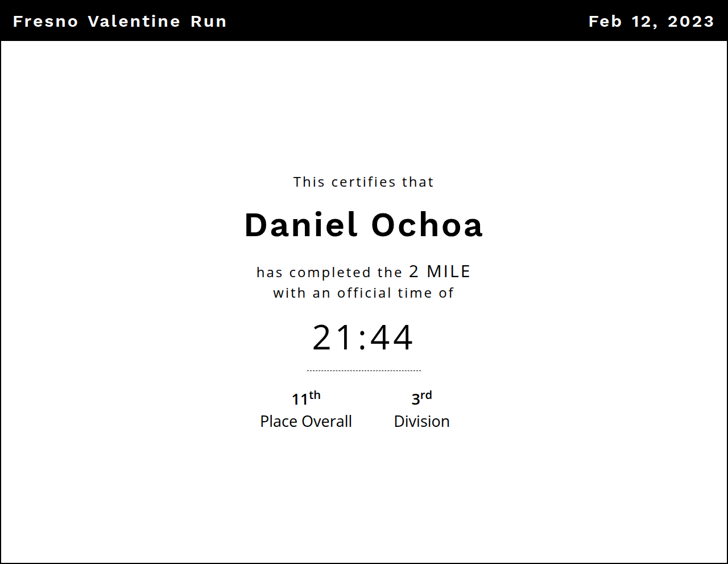Select the Division label

421,422
